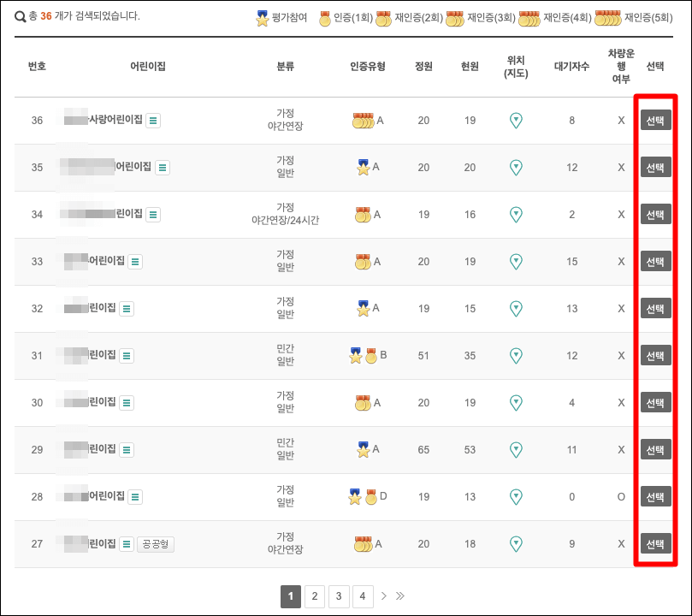Select daycare in row 27

(x=656, y=543)
